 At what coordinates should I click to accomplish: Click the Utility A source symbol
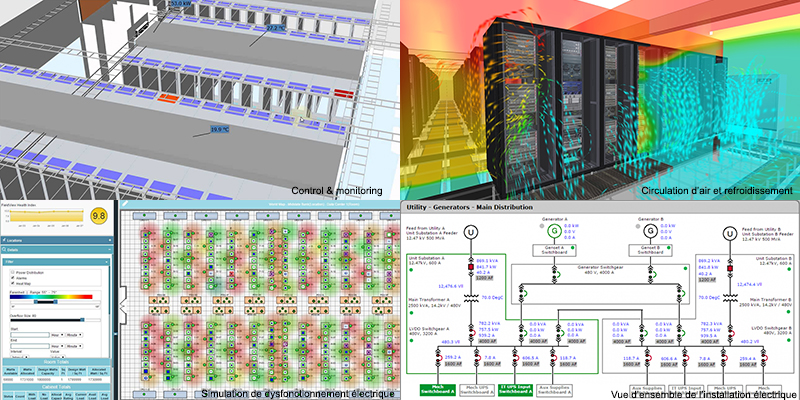[471, 232]
